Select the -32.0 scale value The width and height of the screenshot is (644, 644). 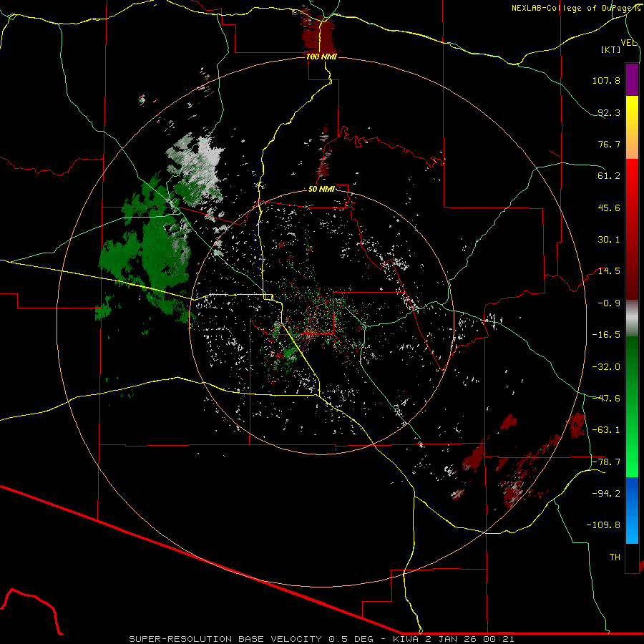(x=606, y=367)
